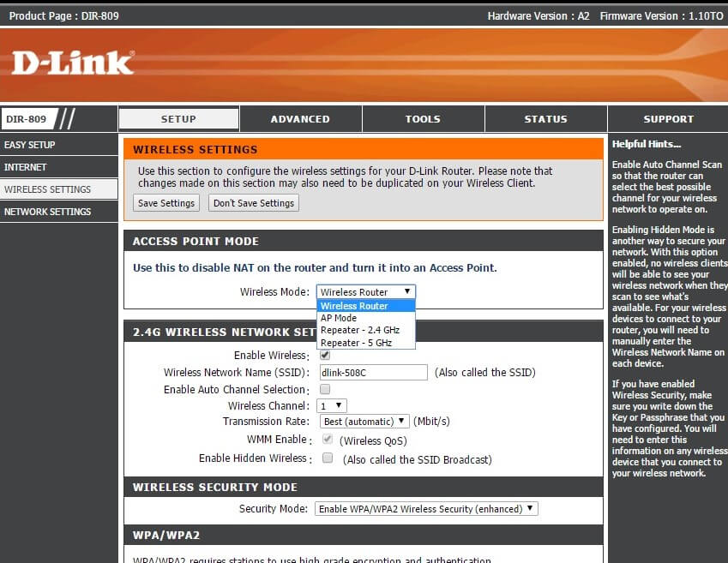
Task: Select Repeater - 2.4 GHz option
Action: [366, 330]
